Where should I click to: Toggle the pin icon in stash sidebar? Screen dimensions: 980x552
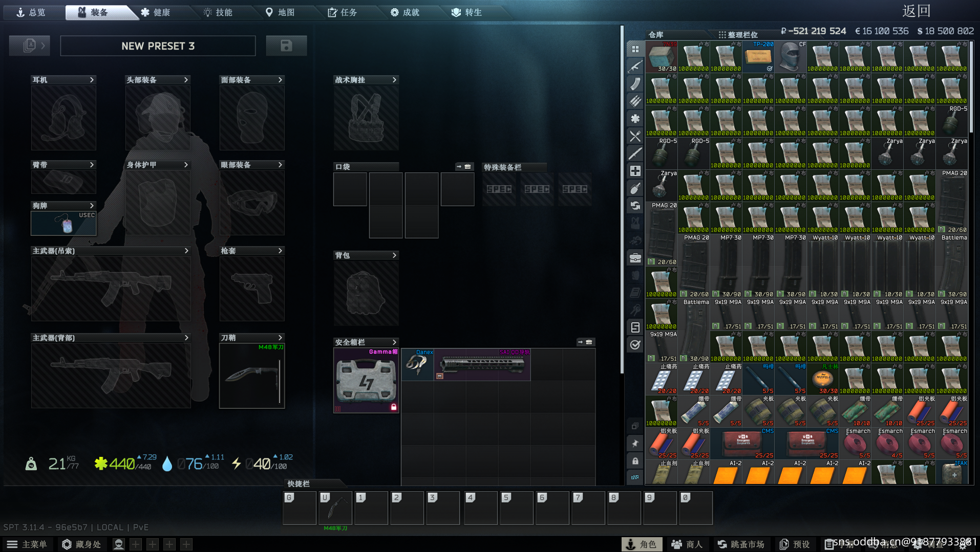(635, 444)
